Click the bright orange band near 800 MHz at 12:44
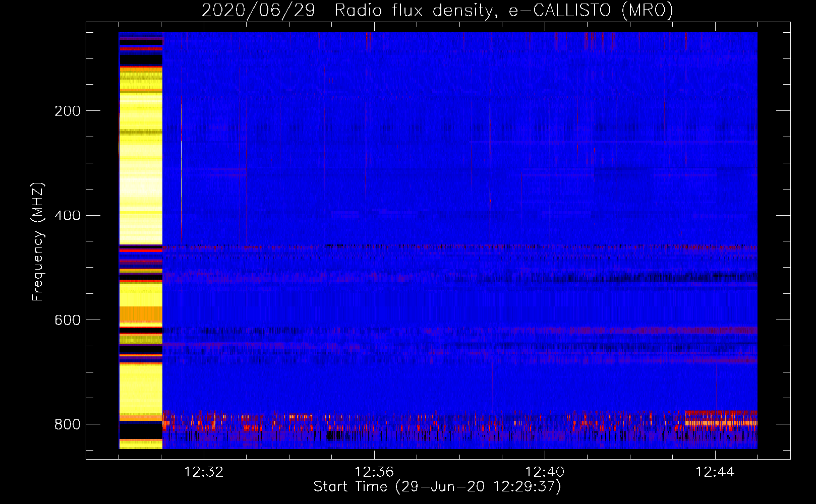Image resolution: width=816 pixels, height=504 pixels. 721,423
